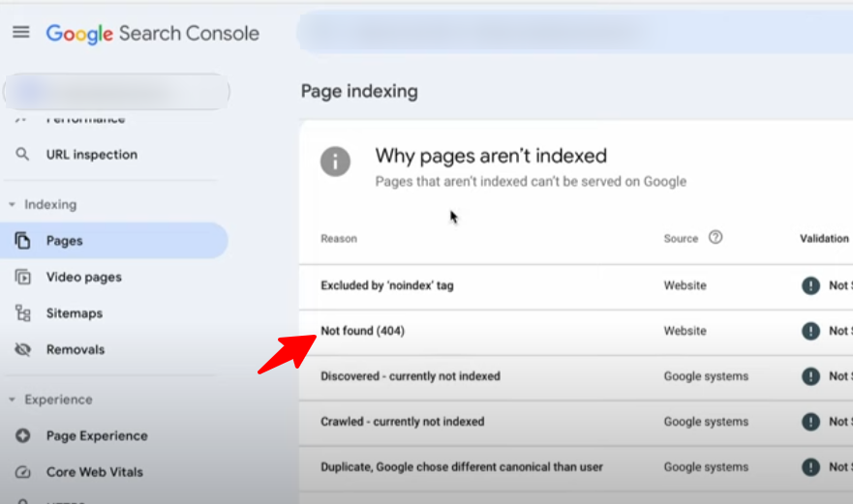Click Google systems in the Discovered row
The width and height of the screenshot is (853, 504).
(x=706, y=376)
